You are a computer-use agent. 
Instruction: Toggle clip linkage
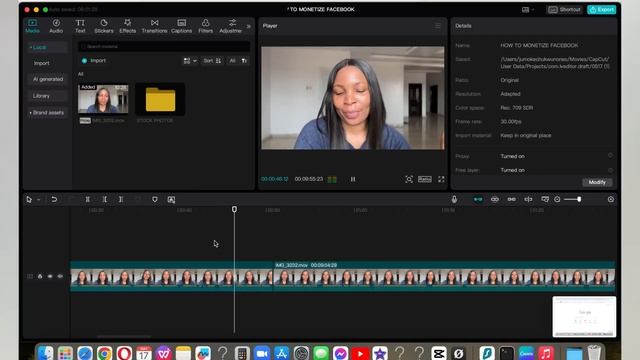point(511,199)
